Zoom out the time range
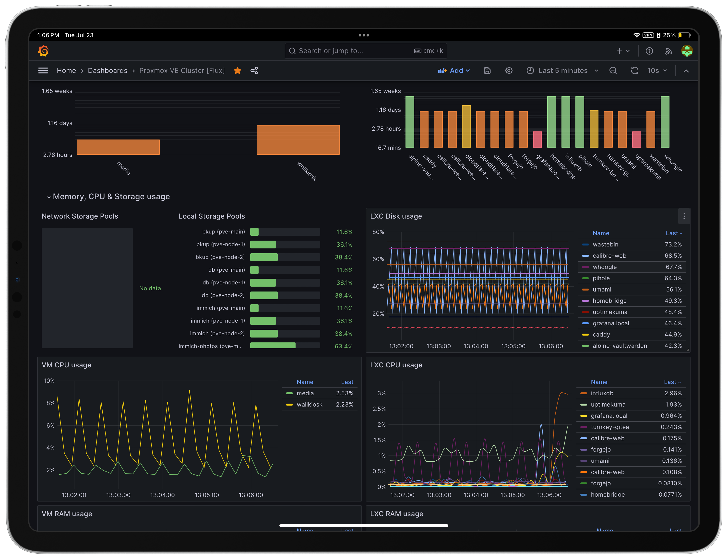Screen dimensions: 728x560 pyautogui.click(x=613, y=71)
